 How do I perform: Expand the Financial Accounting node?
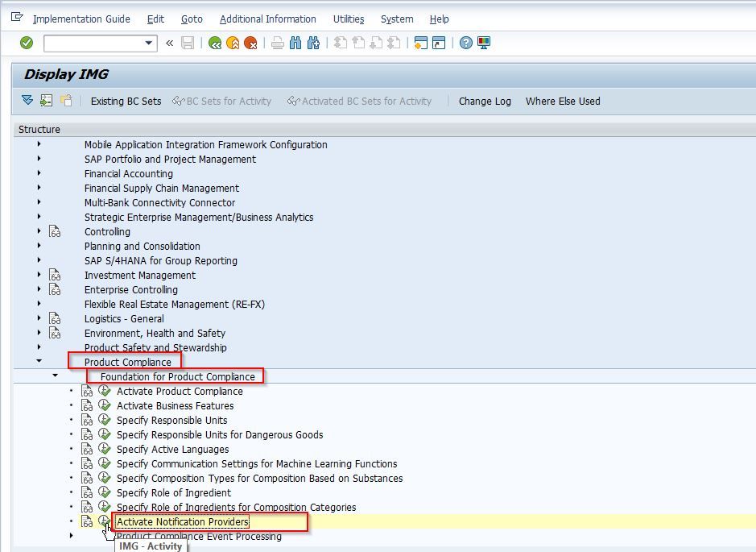click(x=39, y=172)
